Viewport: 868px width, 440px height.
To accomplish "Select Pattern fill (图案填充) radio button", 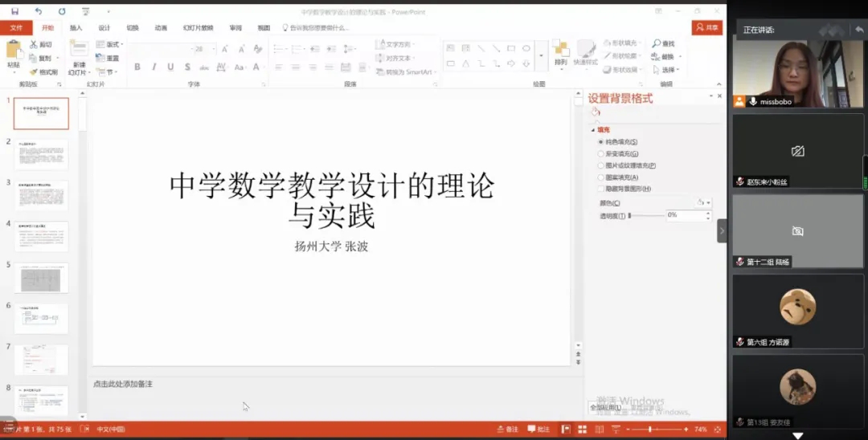I will pos(600,177).
